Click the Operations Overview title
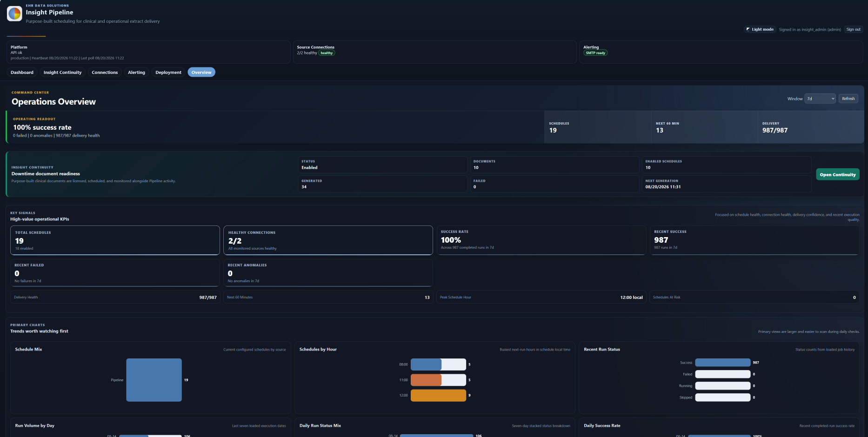868x437 pixels. (x=53, y=102)
